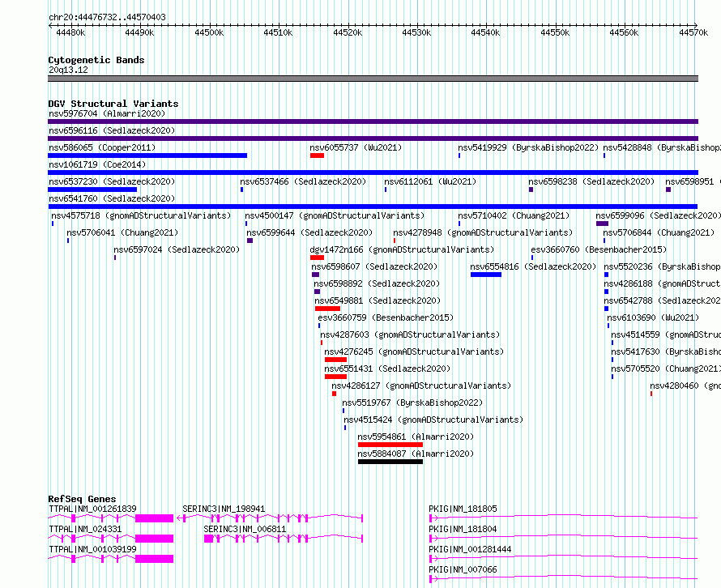Screen dimensions: 721x588
Task: Click the purple nsv6599096 variant bar
Action: click(x=603, y=224)
